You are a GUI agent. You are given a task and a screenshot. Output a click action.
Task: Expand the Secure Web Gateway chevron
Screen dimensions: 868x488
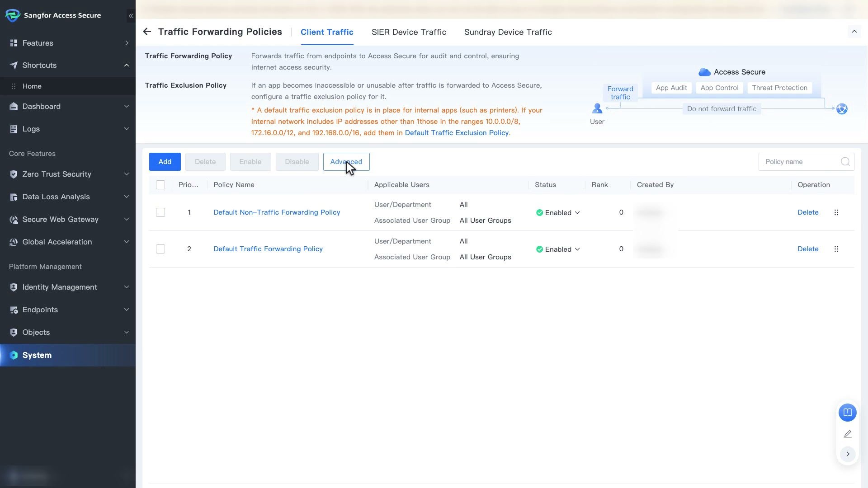[127, 219]
